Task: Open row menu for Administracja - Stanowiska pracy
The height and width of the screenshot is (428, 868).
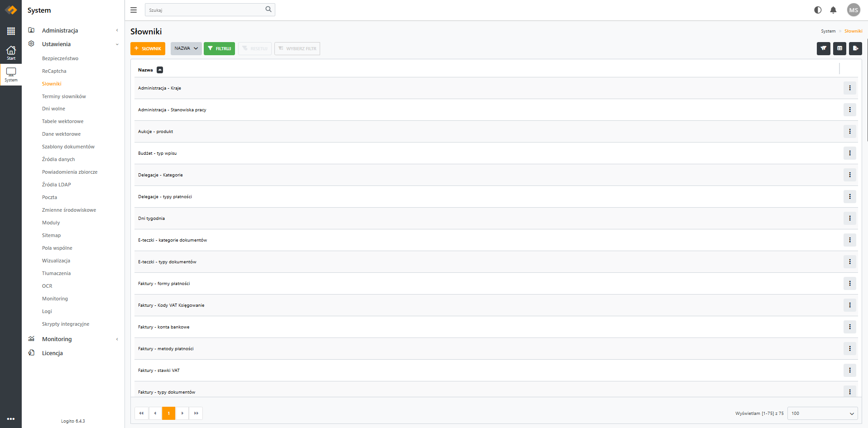Action: point(850,110)
